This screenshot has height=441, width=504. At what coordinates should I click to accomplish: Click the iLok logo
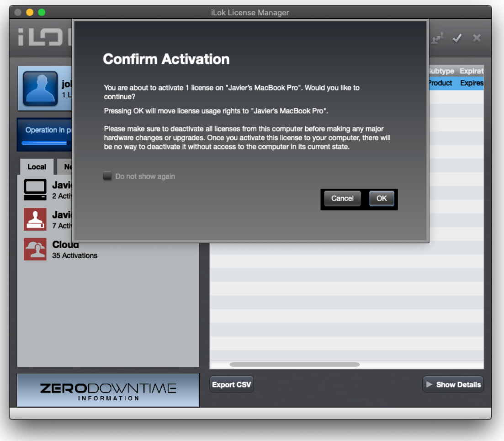point(44,38)
